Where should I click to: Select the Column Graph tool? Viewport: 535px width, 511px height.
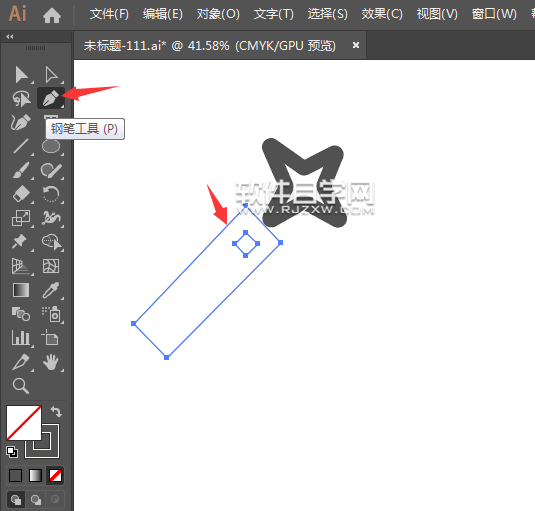21,338
